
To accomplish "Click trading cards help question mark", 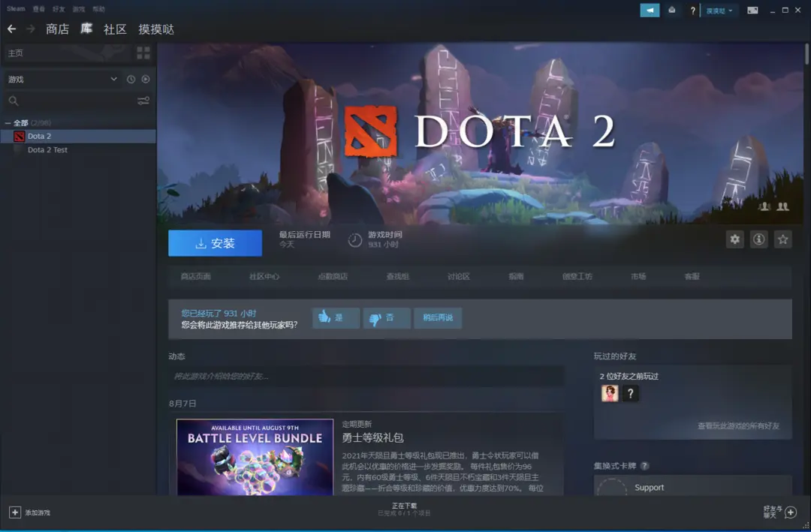I will [644, 466].
